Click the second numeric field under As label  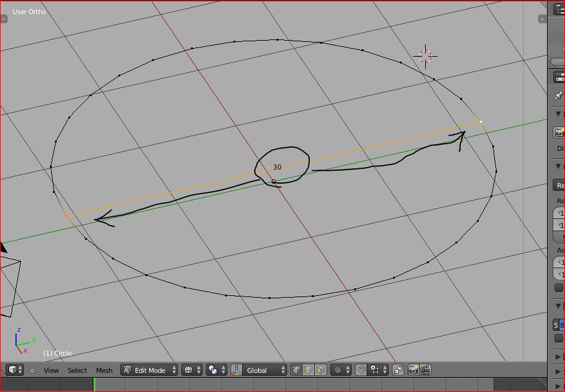pos(559,274)
